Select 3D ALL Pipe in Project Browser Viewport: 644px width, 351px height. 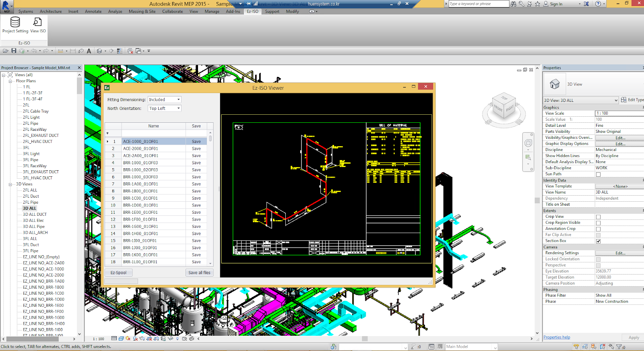34,227
